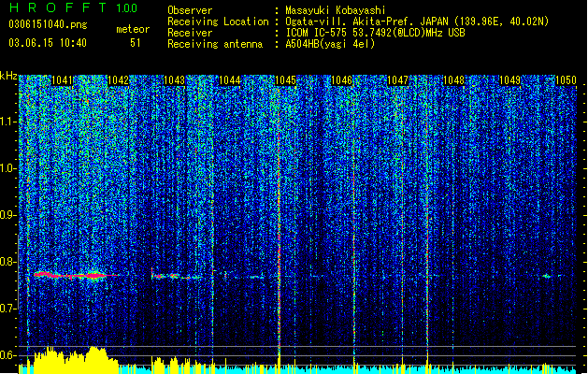This screenshot has width=588, height=374.
Task: Click the 1044 time marker label
Action: click(x=230, y=80)
